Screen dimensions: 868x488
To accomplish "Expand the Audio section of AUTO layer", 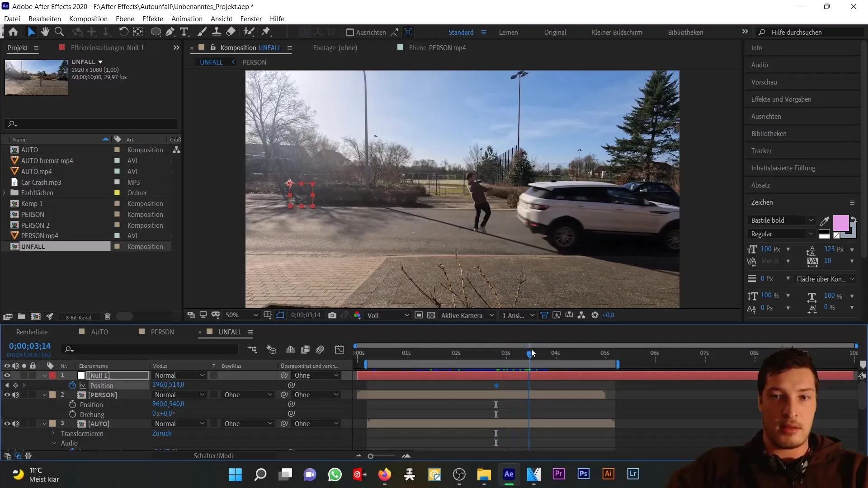I will pos(53,443).
